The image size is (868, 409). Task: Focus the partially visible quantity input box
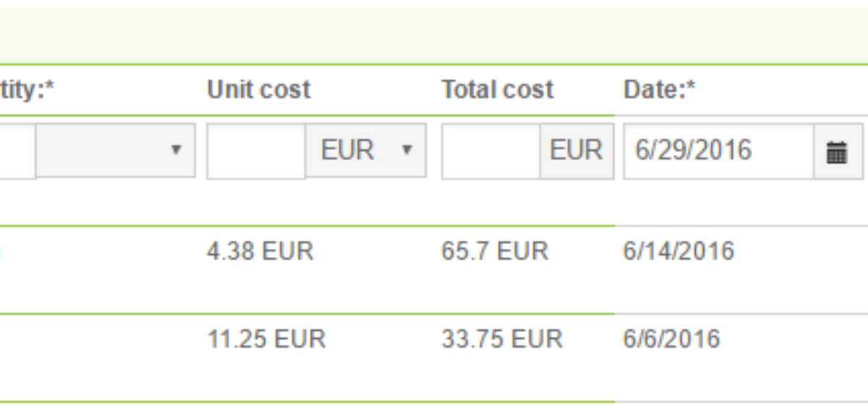tap(17, 151)
